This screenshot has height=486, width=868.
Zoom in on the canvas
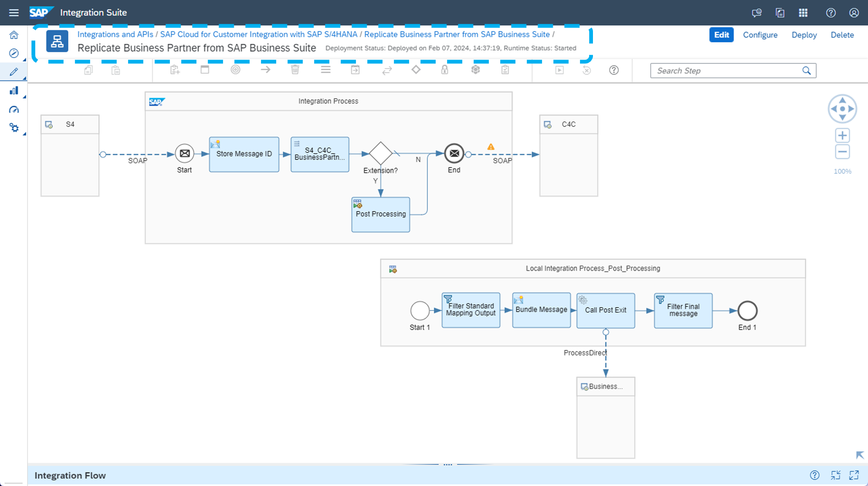[x=843, y=136]
